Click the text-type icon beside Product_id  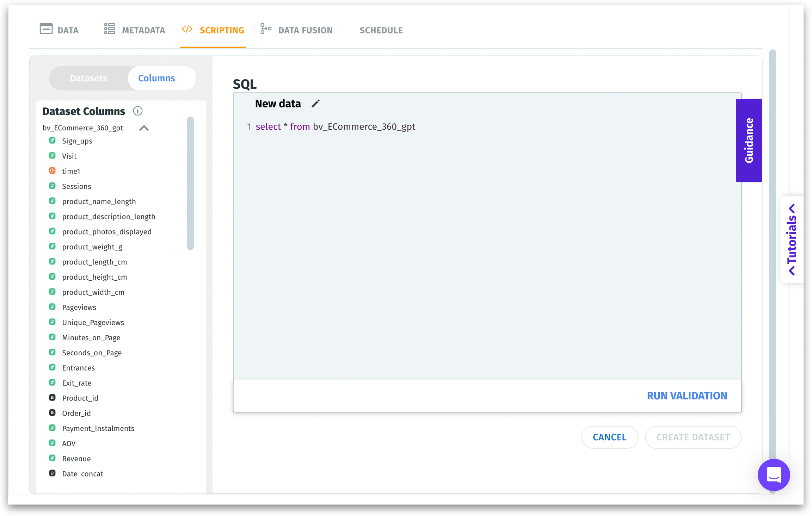pos(52,398)
